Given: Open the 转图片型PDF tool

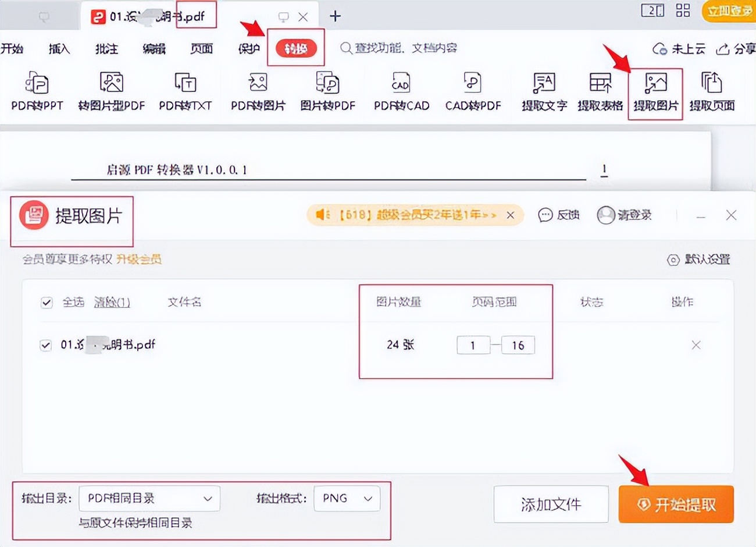Looking at the screenshot, I should point(110,90).
